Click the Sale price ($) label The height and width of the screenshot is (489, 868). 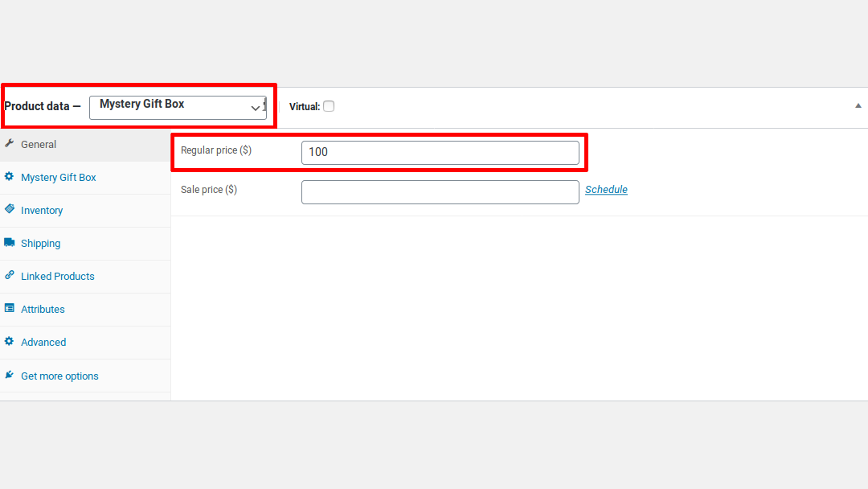coord(209,190)
